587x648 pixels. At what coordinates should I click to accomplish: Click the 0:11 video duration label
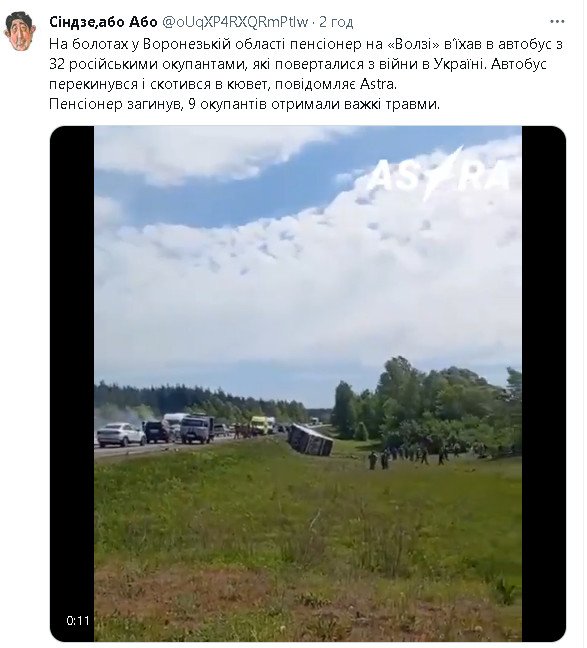click(x=78, y=620)
